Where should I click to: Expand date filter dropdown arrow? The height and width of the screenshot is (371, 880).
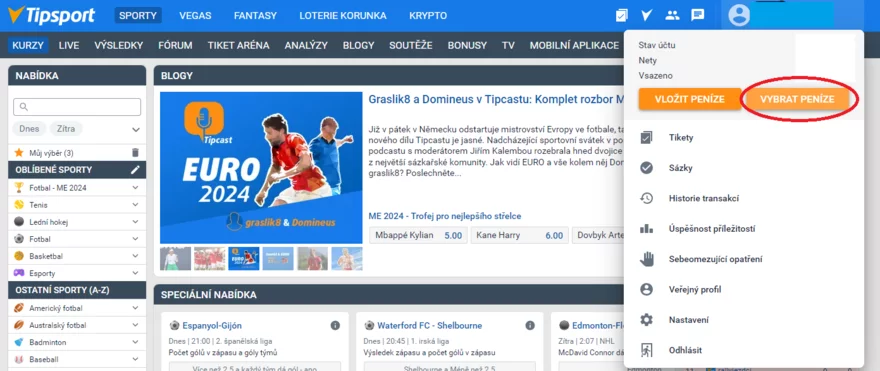(x=135, y=130)
